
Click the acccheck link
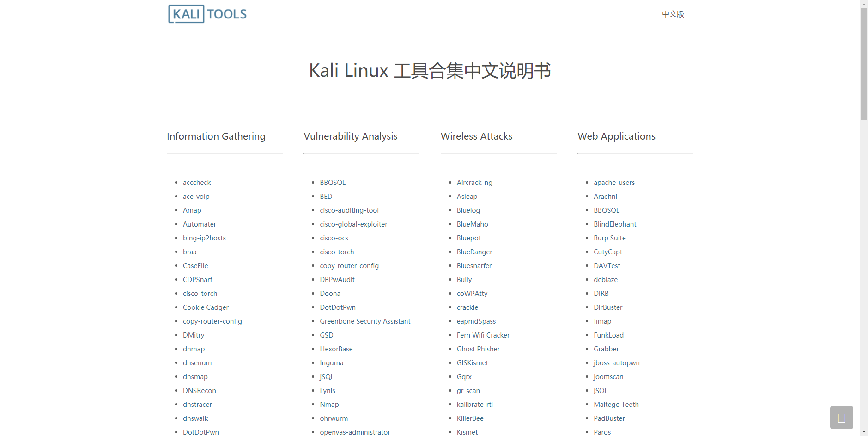tap(196, 183)
